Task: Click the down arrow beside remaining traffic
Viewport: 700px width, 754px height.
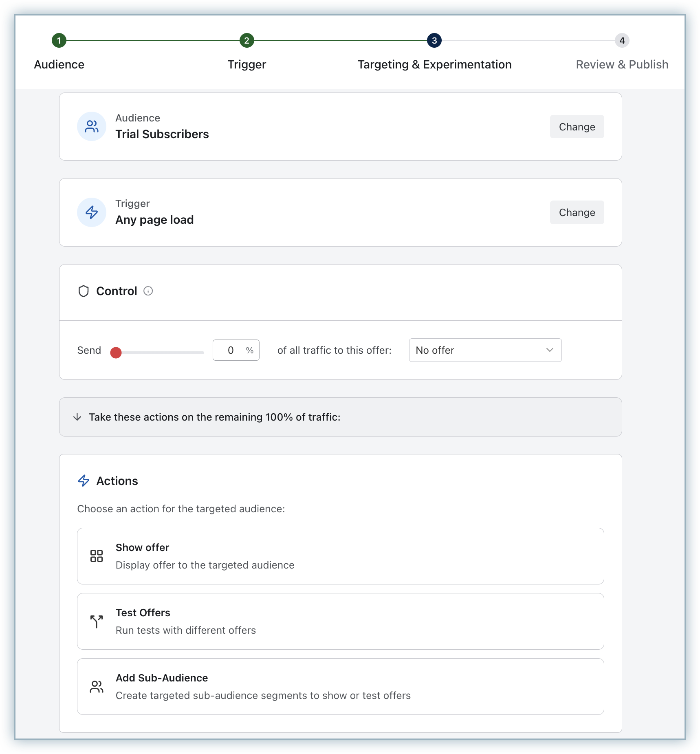Action: point(77,417)
